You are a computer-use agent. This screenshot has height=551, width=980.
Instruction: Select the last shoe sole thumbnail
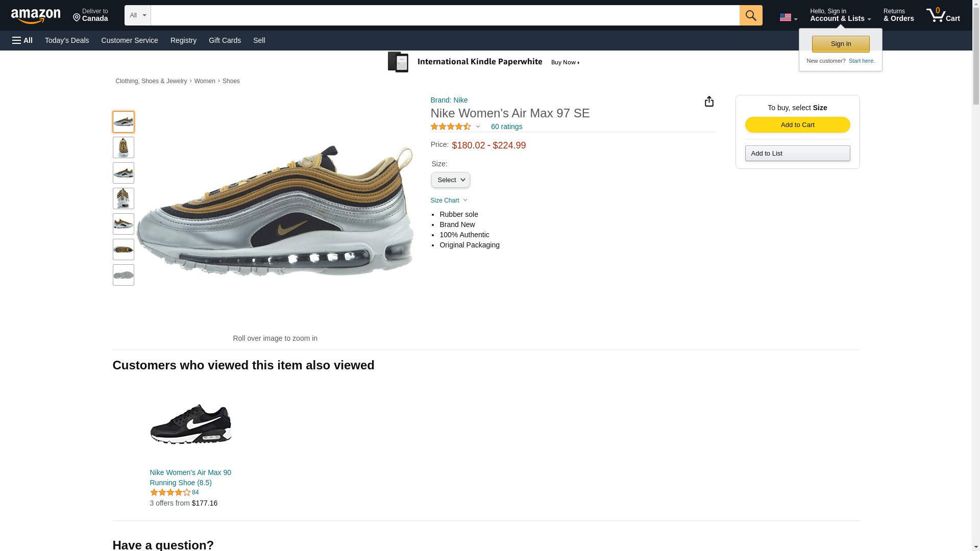[x=124, y=275]
